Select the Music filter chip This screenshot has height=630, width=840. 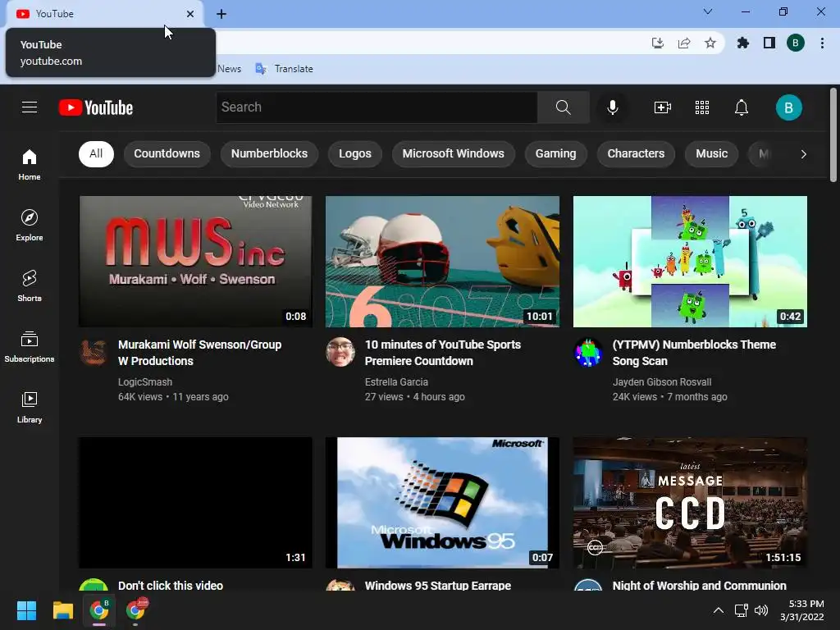711,153
